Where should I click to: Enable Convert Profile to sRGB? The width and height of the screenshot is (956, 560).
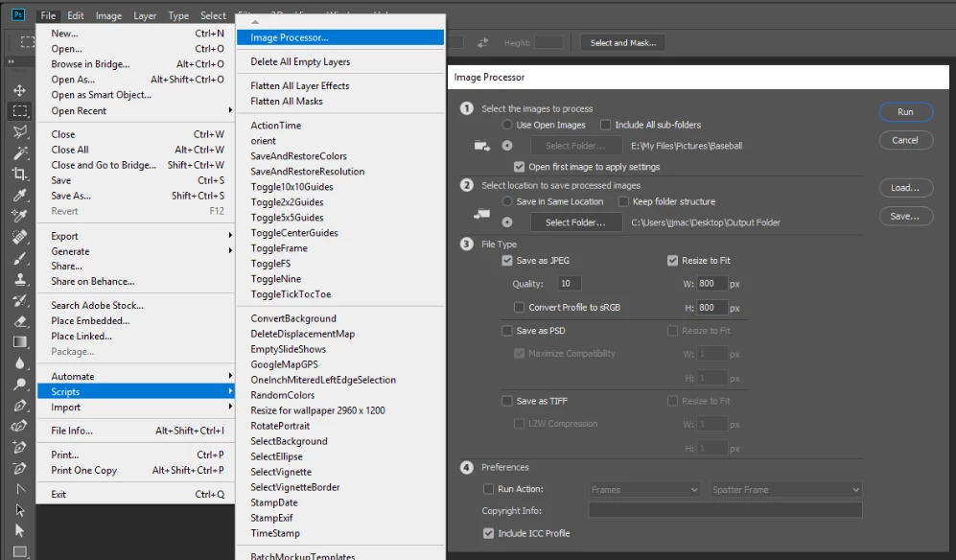(519, 308)
